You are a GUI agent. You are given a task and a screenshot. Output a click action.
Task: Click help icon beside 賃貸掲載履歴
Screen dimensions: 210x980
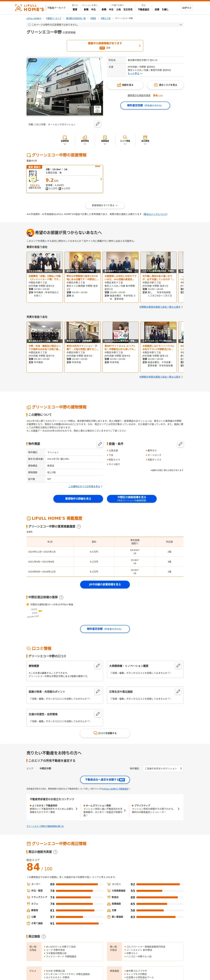coord(79,527)
